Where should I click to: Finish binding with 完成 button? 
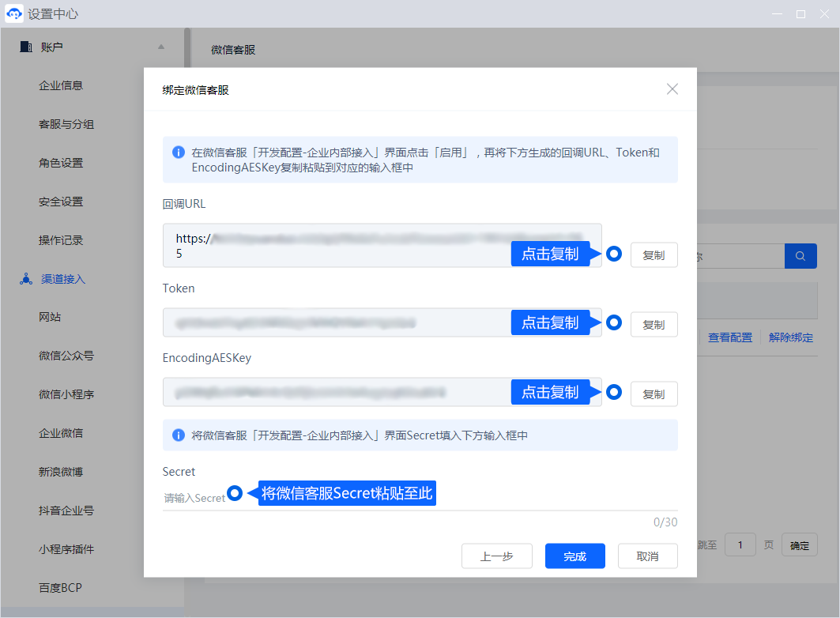click(574, 556)
